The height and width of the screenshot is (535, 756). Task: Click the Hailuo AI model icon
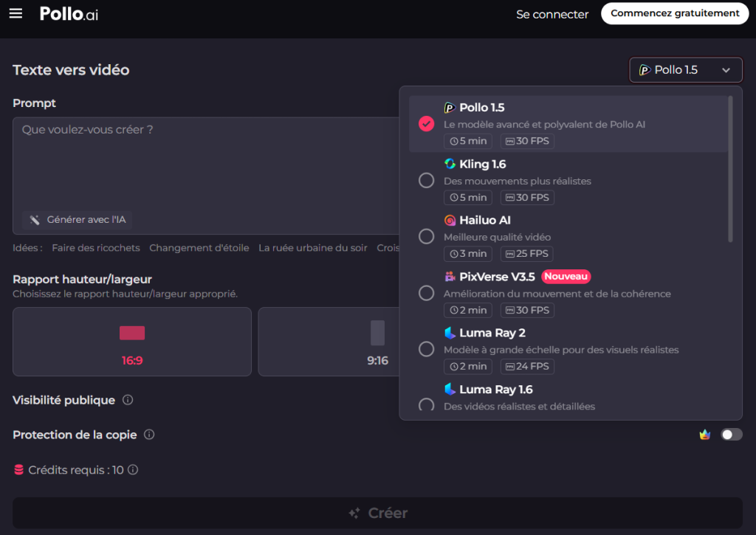[450, 220]
